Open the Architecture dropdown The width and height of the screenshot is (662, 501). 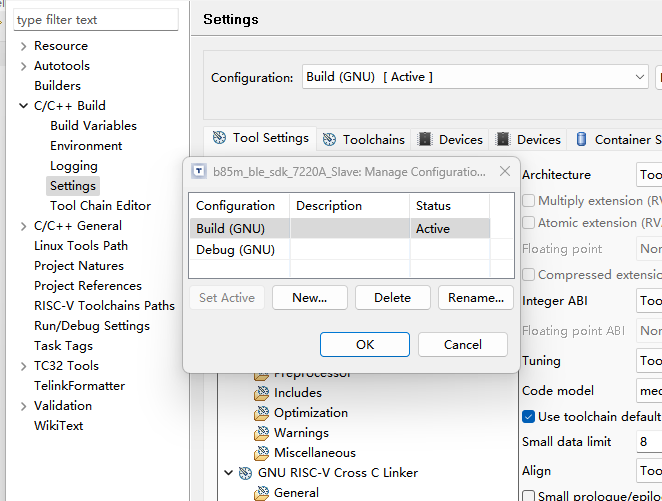click(x=649, y=174)
